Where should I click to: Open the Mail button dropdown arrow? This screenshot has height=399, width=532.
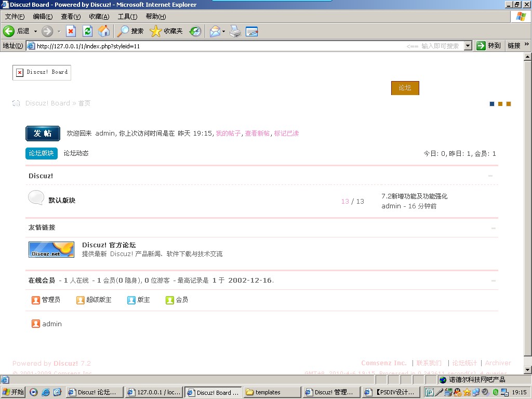pyautogui.click(x=223, y=31)
